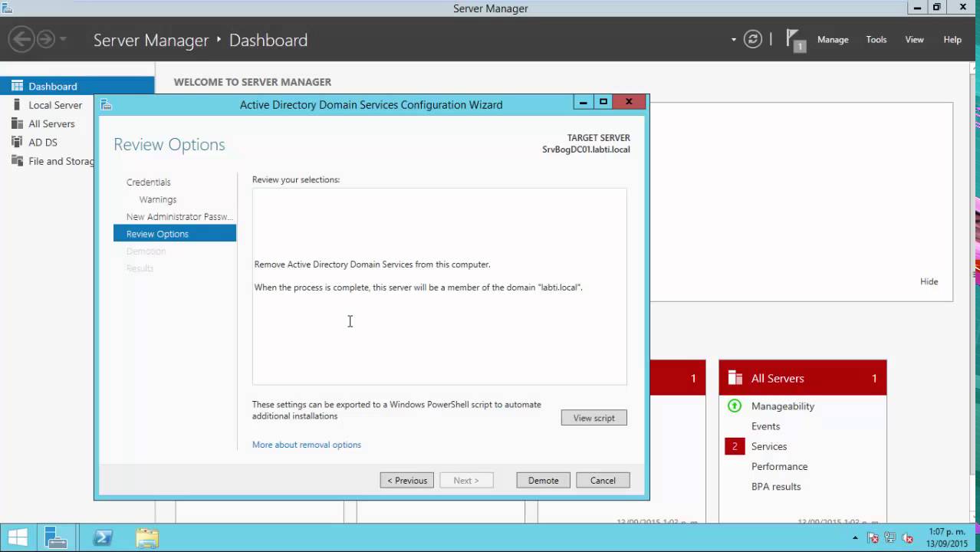
Task: Select Review Options wizard step
Action: [175, 234]
